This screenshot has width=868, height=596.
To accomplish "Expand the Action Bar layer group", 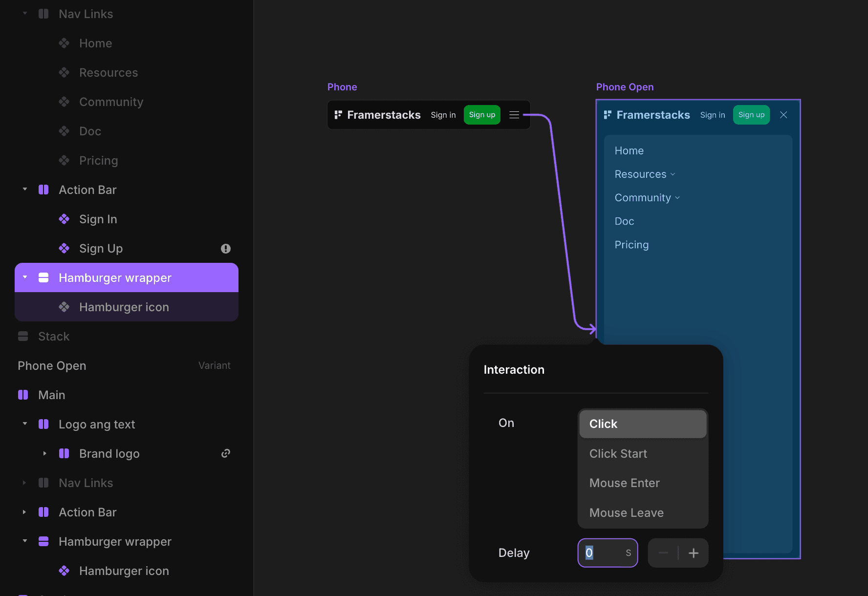I will [24, 512].
